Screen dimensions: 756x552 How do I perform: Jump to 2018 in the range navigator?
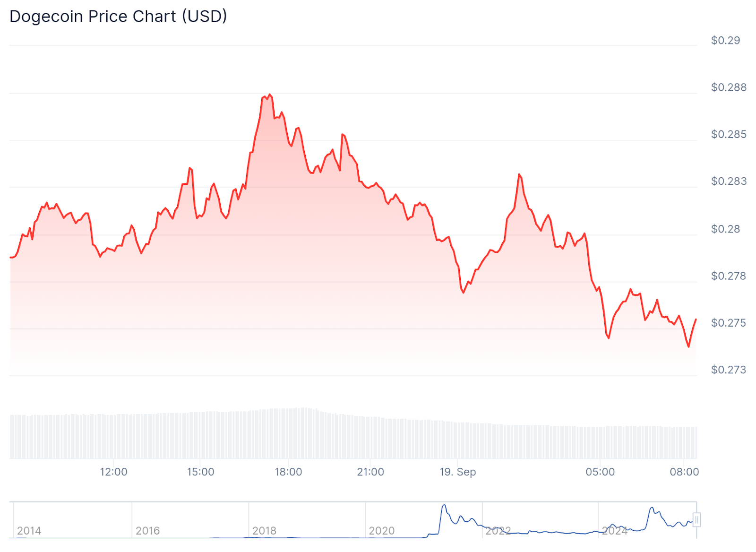(x=264, y=531)
